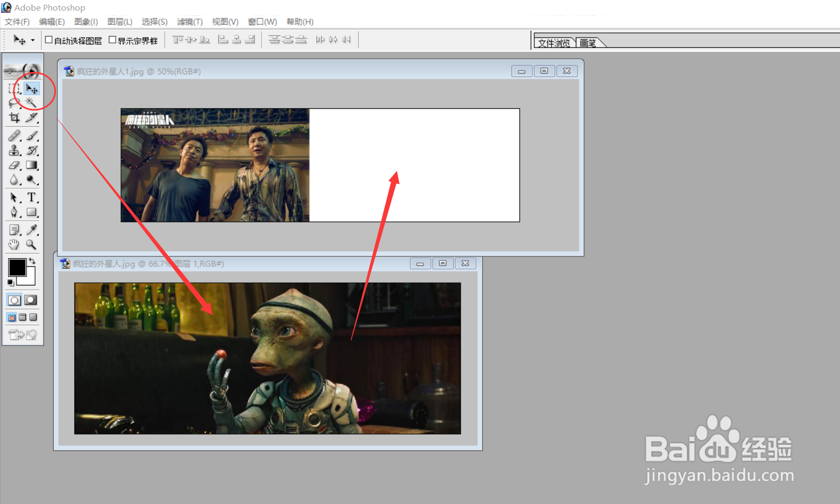Viewport: 840px width, 504px height.
Task: Switch to Full screen mode
Action: point(33,317)
